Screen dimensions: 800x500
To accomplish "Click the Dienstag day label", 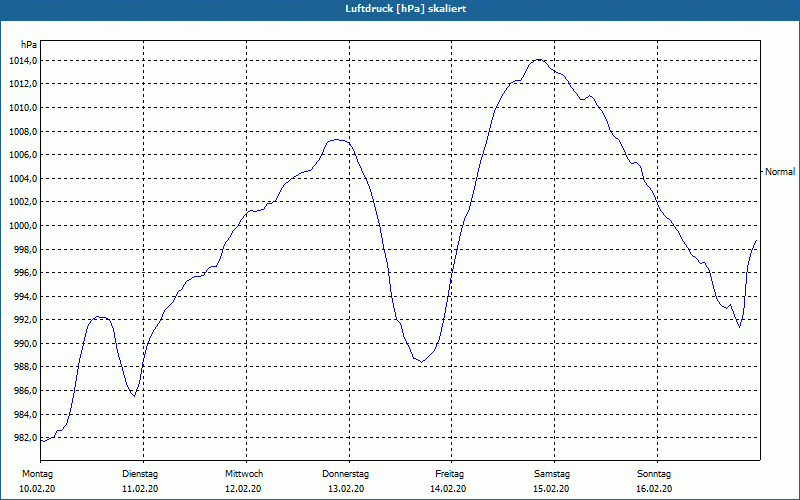I will tap(140, 474).
